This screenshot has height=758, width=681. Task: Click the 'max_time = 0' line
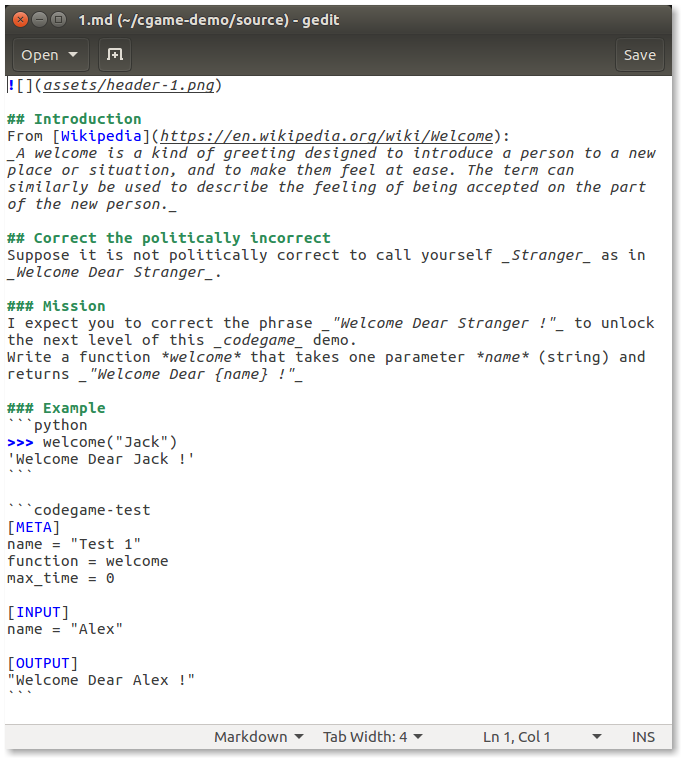pyautogui.click(x=61, y=578)
